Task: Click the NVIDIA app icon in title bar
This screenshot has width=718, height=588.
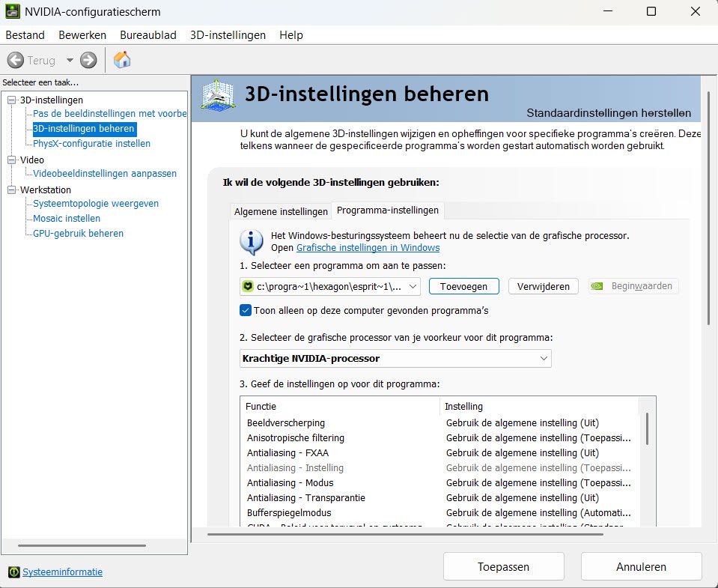Action: [x=13, y=11]
